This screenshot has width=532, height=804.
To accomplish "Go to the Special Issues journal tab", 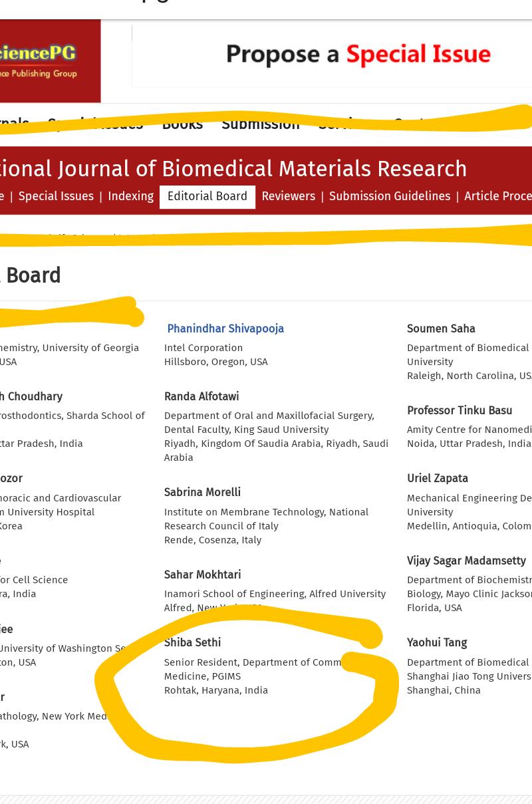I will click(56, 197).
